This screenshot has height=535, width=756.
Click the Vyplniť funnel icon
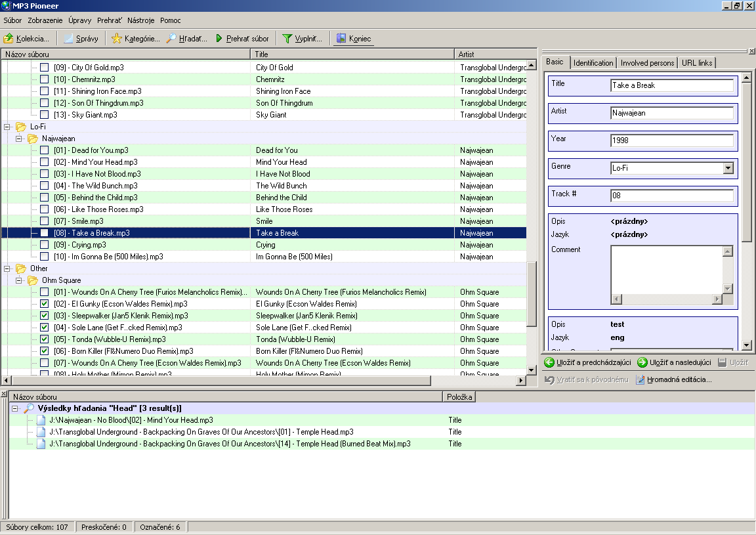point(287,39)
